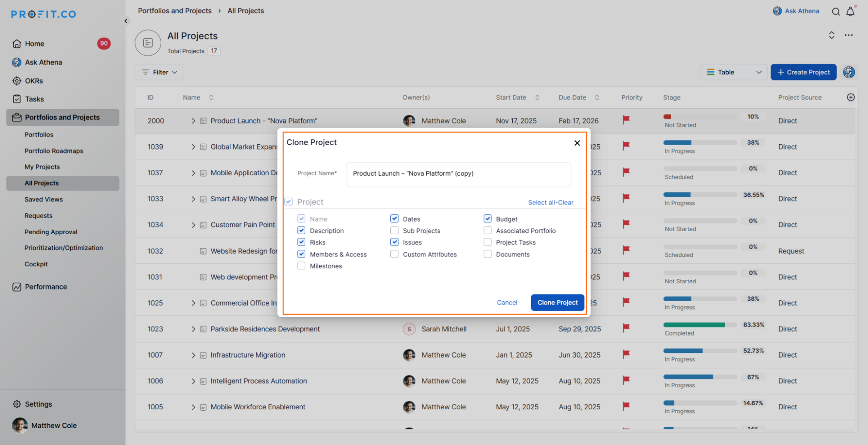
Task: Click the Project Name input field
Action: [458, 173]
